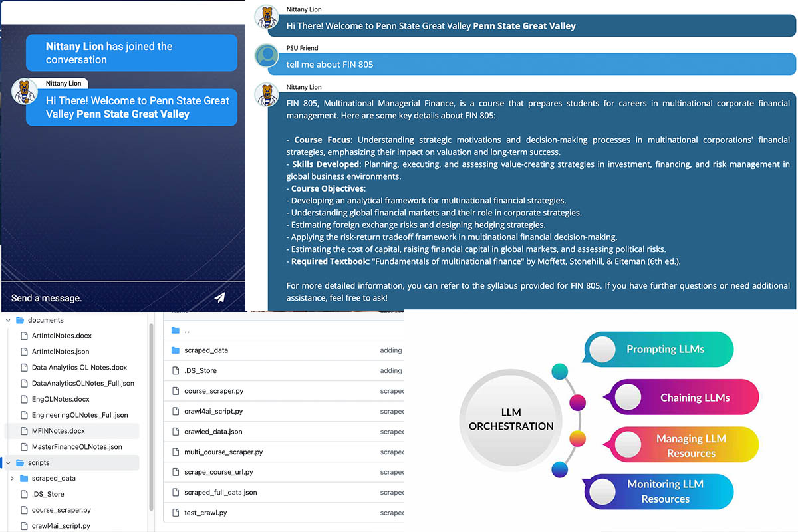Image resolution: width=798 pixels, height=532 pixels.
Task: Go to parent directory via '..' entry
Action: click(x=186, y=331)
